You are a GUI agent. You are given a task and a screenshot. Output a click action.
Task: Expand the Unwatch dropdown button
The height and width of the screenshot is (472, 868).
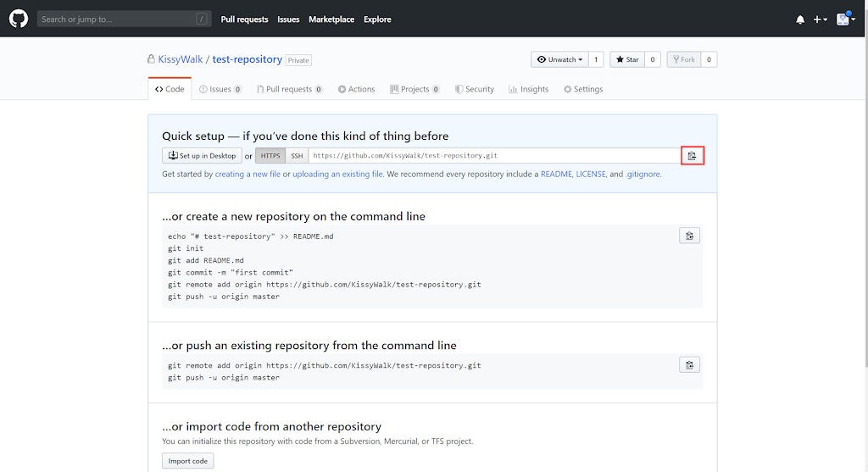coord(559,59)
